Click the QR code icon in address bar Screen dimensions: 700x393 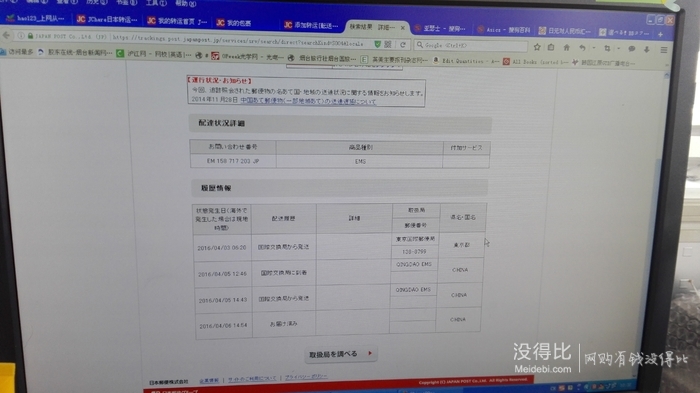coord(388,44)
